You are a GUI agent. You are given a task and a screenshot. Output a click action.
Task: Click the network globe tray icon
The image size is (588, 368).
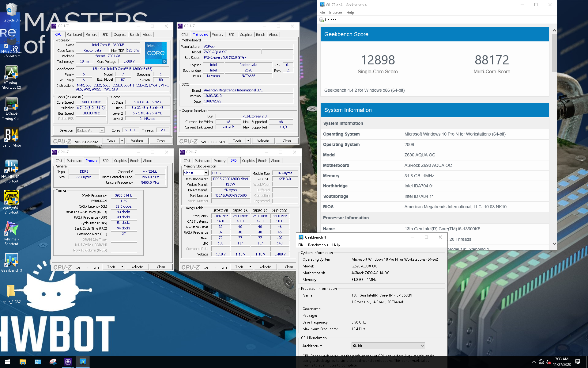click(x=541, y=362)
